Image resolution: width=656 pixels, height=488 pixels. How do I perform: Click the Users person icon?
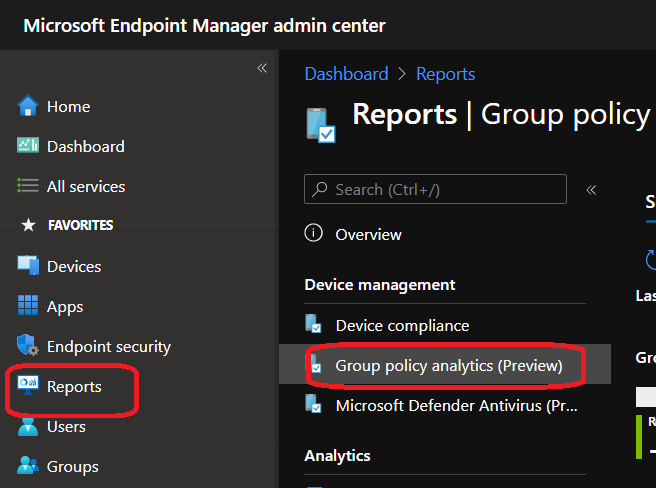[x=27, y=427]
